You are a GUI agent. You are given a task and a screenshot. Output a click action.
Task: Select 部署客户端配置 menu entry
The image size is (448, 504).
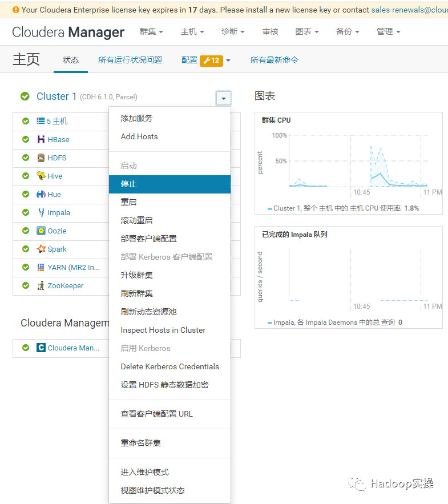click(169, 239)
